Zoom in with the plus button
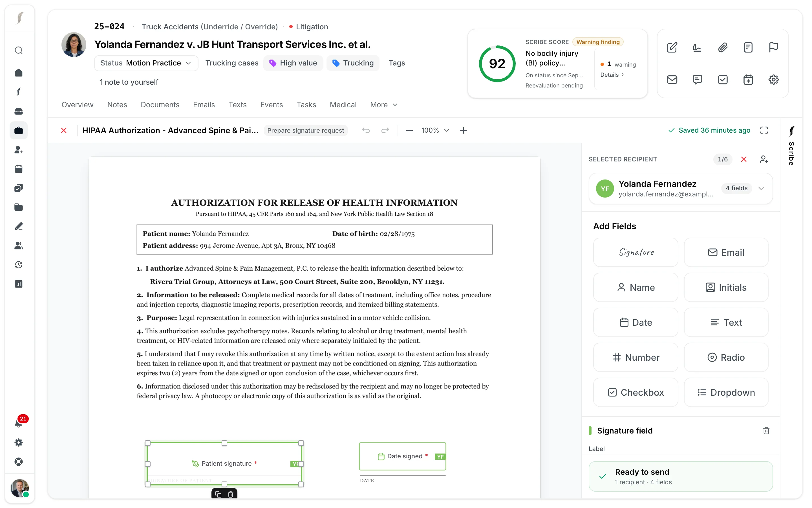Image resolution: width=812 pixels, height=508 pixels. pos(464,130)
